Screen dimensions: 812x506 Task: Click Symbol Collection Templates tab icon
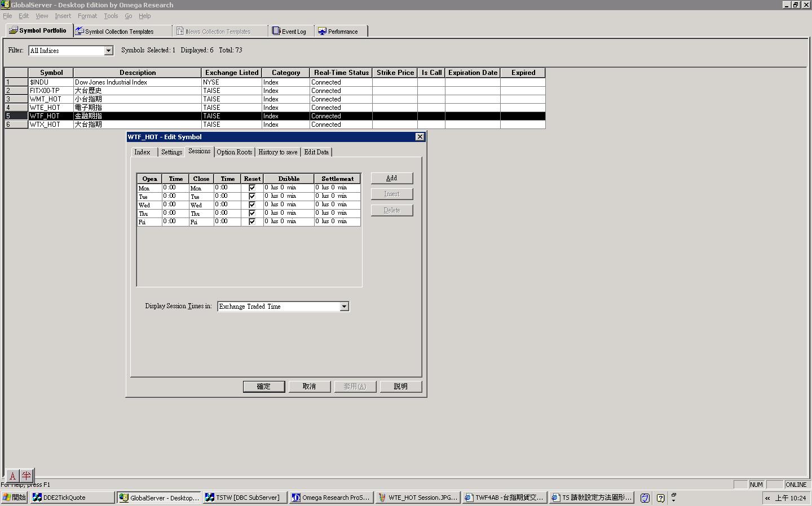point(80,31)
